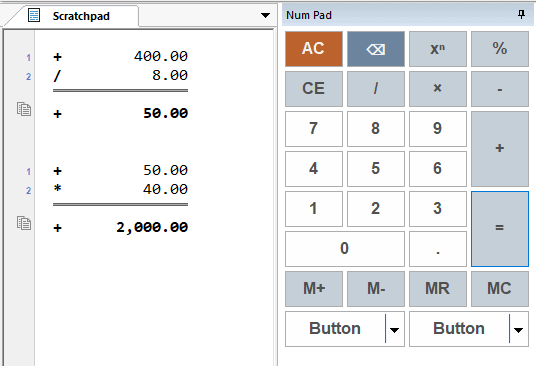
Task: Click the backspace delete icon button
Action: click(376, 49)
